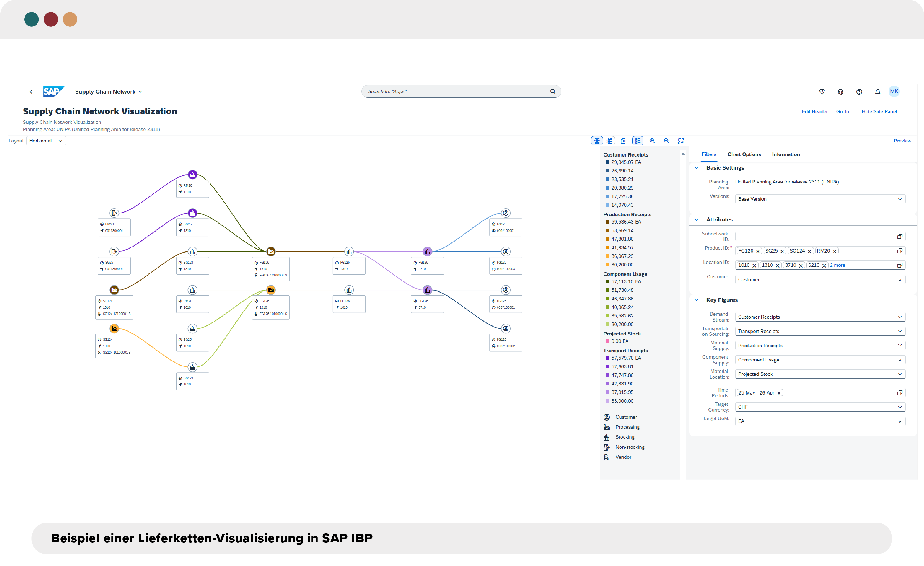Open the Layout dropdown set to Horizontal

coord(46,141)
